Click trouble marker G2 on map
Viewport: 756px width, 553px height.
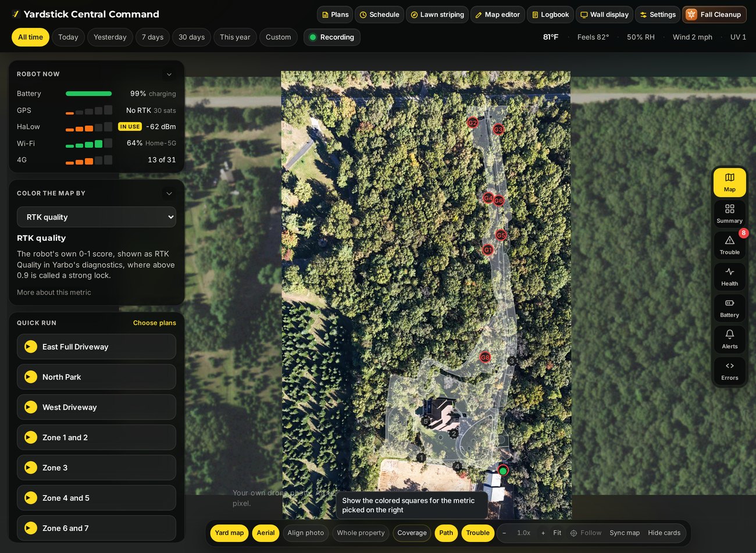click(x=473, y=122)
